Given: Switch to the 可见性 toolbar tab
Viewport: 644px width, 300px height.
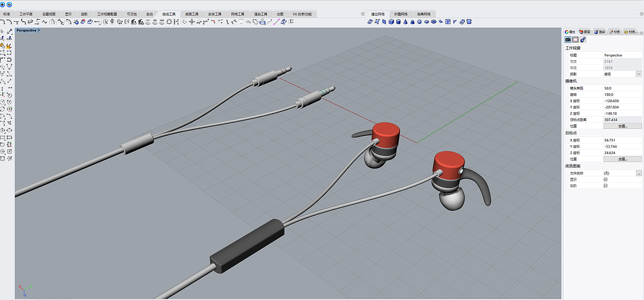Looking at the screenshot, I should (132, 14).
